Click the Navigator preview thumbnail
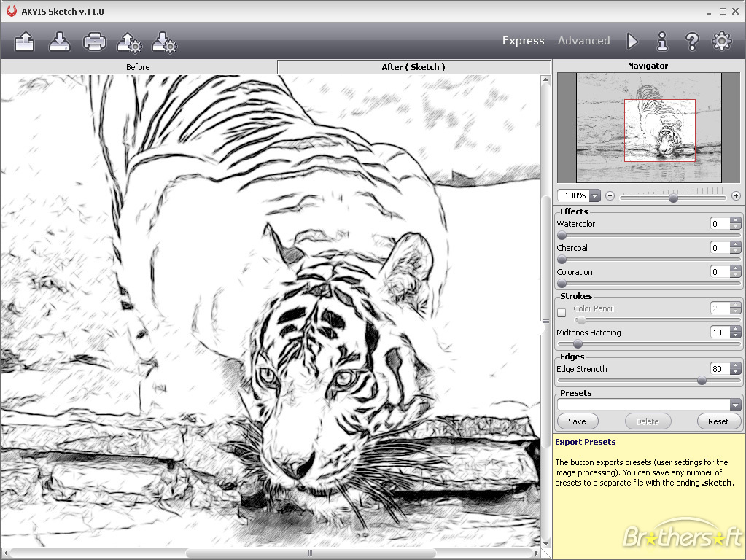The width and height of the screenshot is (746, 560). (648, 128)
